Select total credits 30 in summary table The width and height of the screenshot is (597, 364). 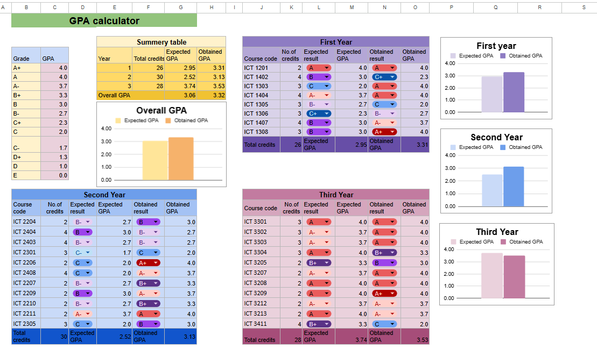(x=148, y=77)
